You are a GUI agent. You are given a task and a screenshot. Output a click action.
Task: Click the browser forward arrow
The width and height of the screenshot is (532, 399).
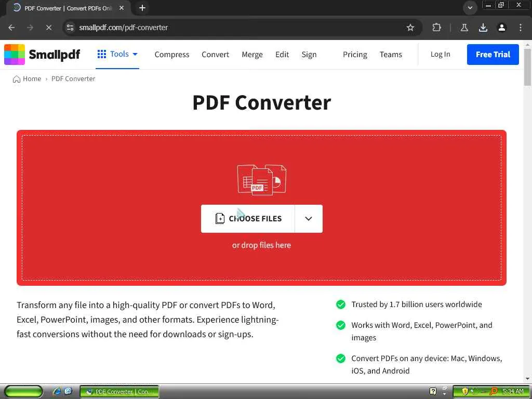pyautogui.click(x=30, y=28)
